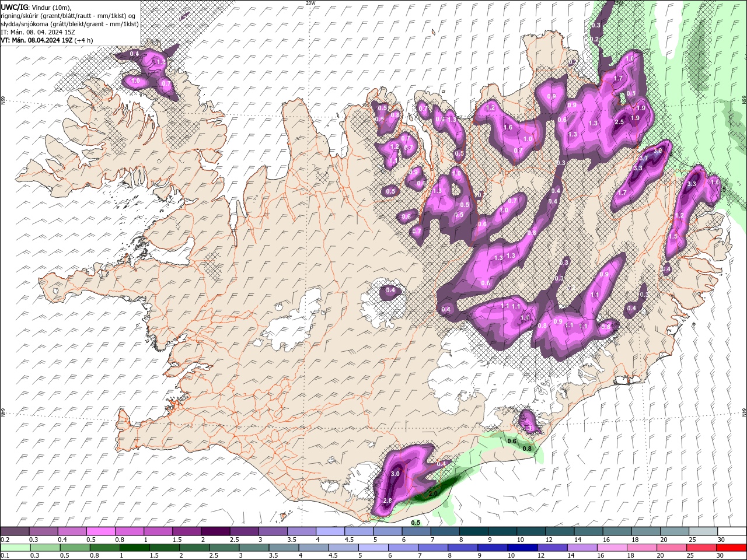This screenshot has width=747, height=560.
Task: Pick the dark teal upper-scale swatch between 8 and 9
Action: [473, 531]
